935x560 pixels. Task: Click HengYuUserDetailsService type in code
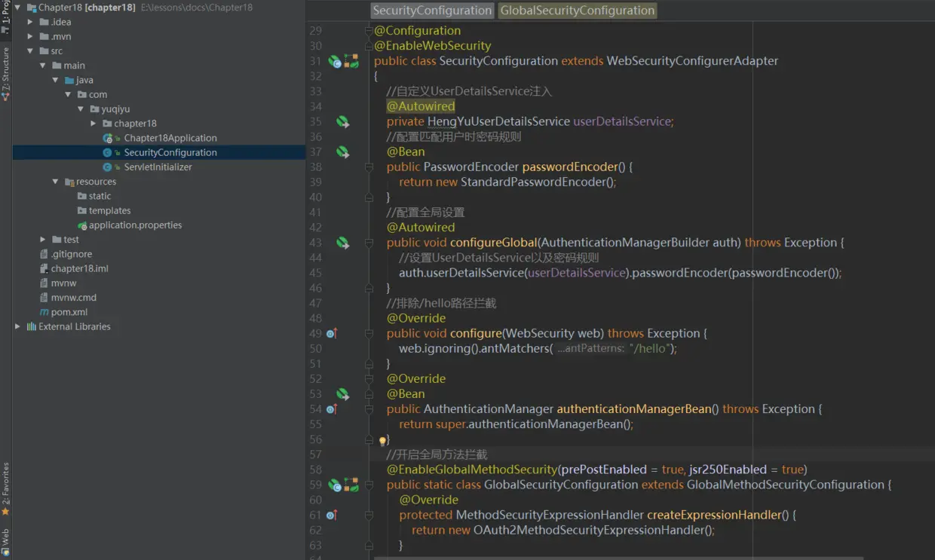coord(498,121)
